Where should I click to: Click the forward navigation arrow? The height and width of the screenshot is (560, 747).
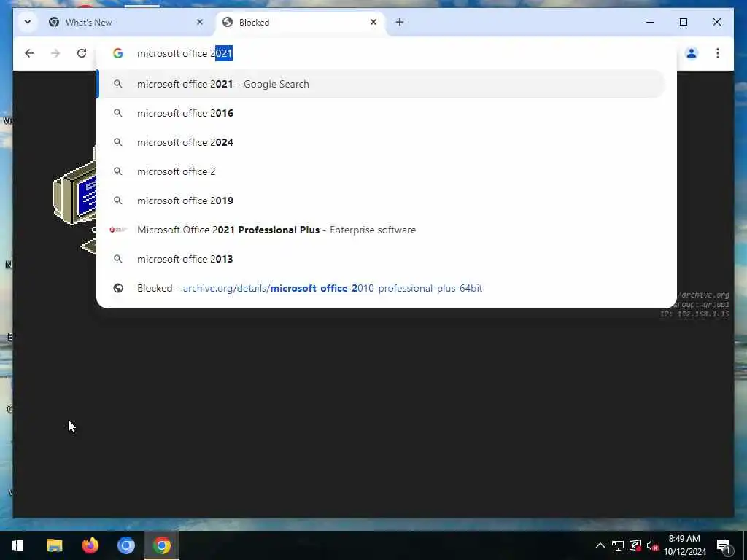55,53
